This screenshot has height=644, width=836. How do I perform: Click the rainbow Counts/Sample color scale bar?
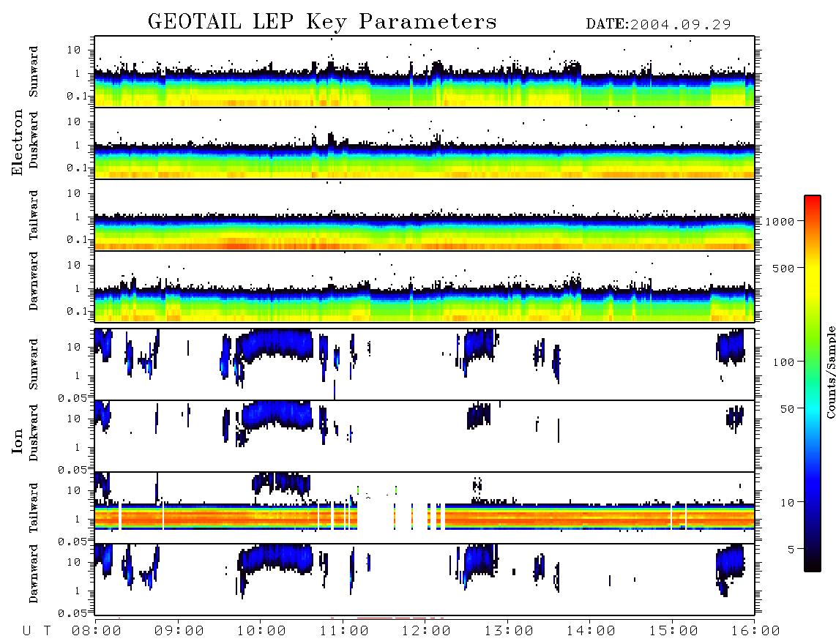(813, 383)
